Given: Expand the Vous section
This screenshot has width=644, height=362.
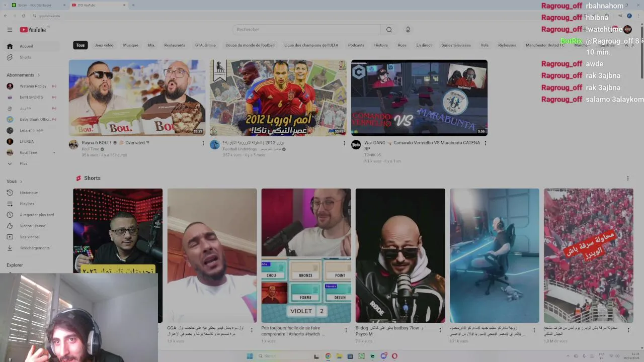Looking at the screenshot, I should click(x=15, y=182).
